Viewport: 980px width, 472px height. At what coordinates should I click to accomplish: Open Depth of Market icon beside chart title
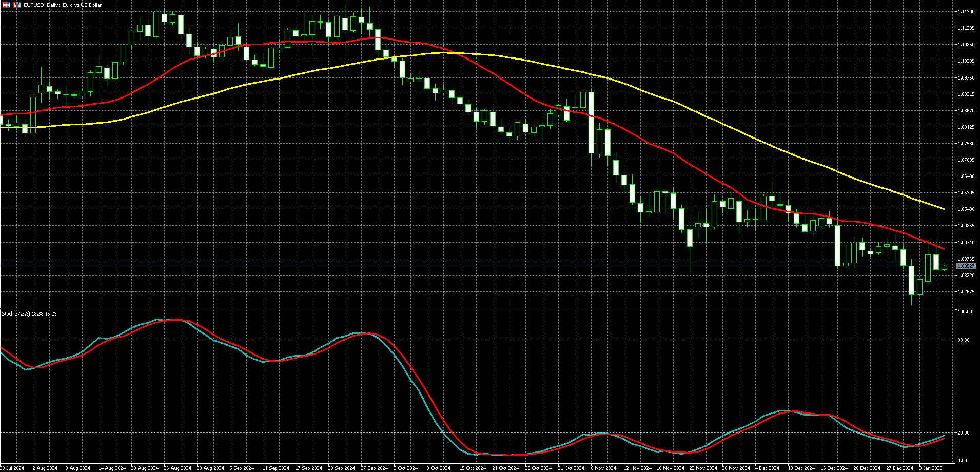point(17,5)
